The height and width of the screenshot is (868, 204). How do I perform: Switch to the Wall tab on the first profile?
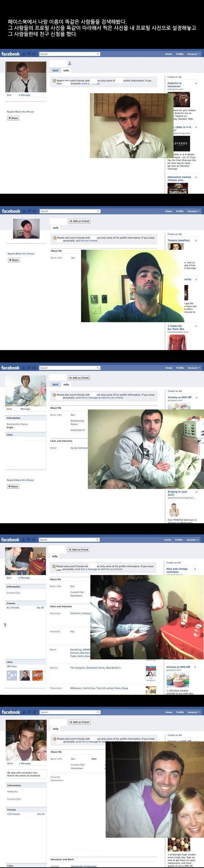pos(55,71)
